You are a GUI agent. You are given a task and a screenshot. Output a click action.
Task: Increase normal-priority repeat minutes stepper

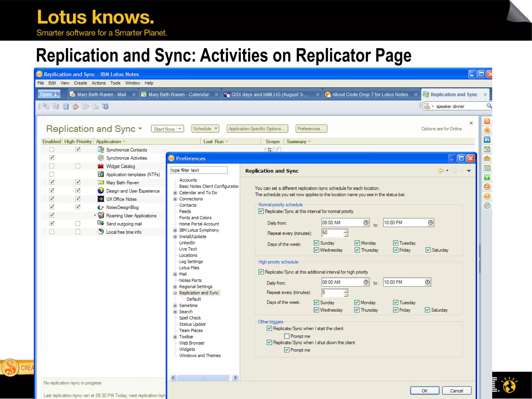point(346,231)
